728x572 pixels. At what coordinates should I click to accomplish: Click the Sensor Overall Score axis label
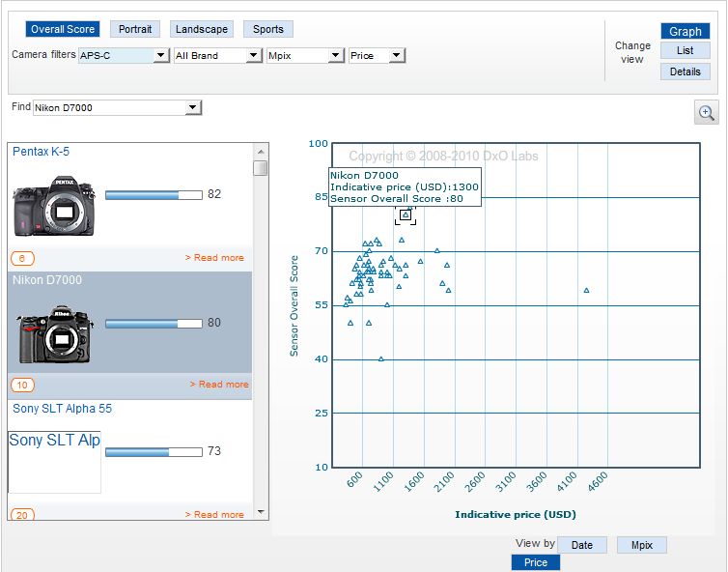[294, 305]
